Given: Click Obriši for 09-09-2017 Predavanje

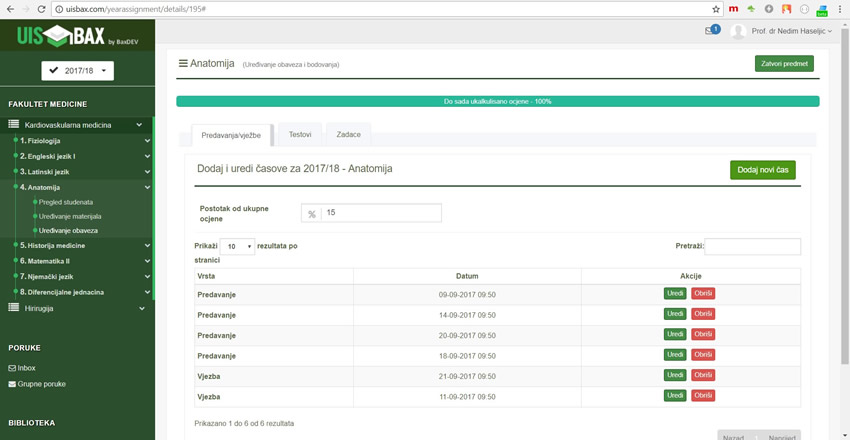Looking at the screenshot, I should pos(703,294).
